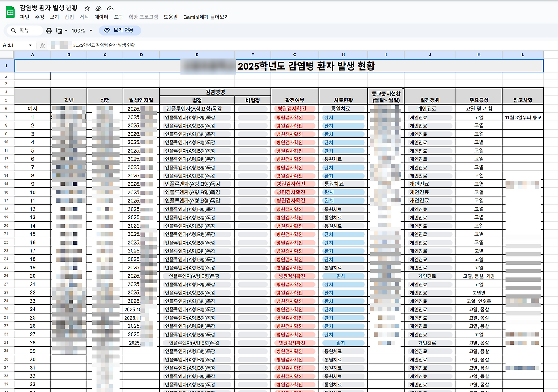Open 병원검사확진 dropdown chip in the 예시 row
Image resolution: width=558 pixels, height=392 pixels.
tap(295, 109)
